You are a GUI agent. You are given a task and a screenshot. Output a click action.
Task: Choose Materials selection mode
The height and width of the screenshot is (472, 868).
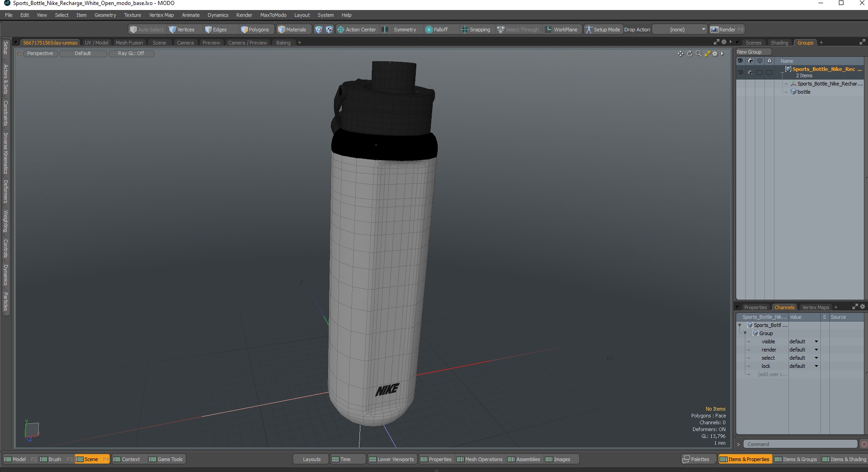292,30
